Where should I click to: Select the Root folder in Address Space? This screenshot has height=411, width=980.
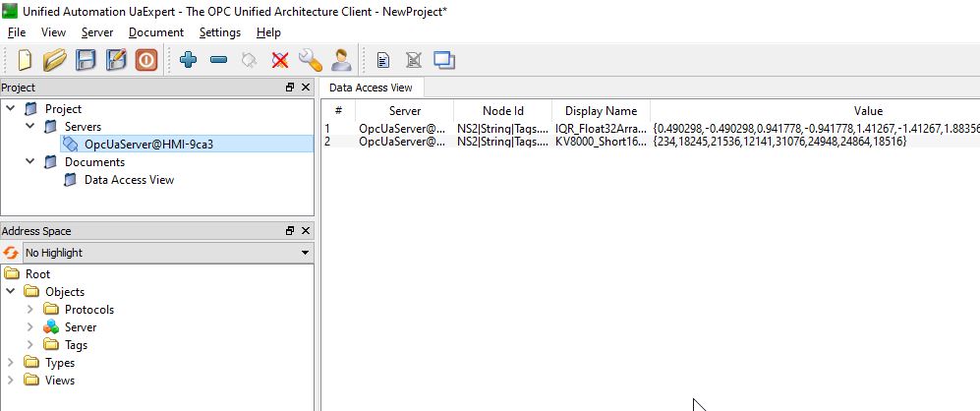point(37,274)
